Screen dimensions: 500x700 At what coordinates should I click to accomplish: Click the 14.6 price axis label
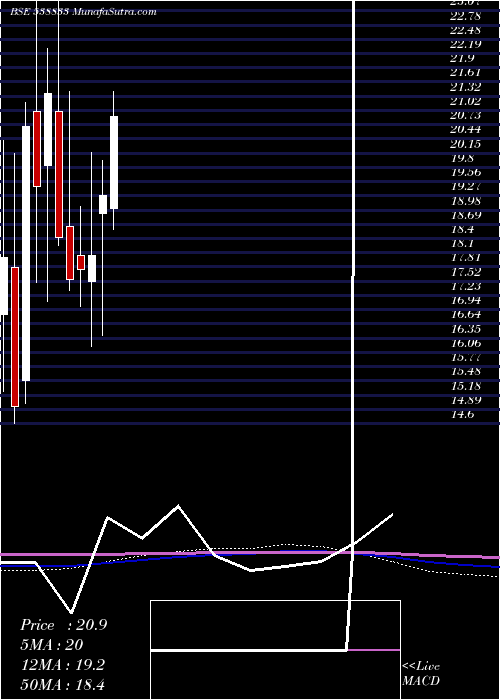[x=462, y=414]
